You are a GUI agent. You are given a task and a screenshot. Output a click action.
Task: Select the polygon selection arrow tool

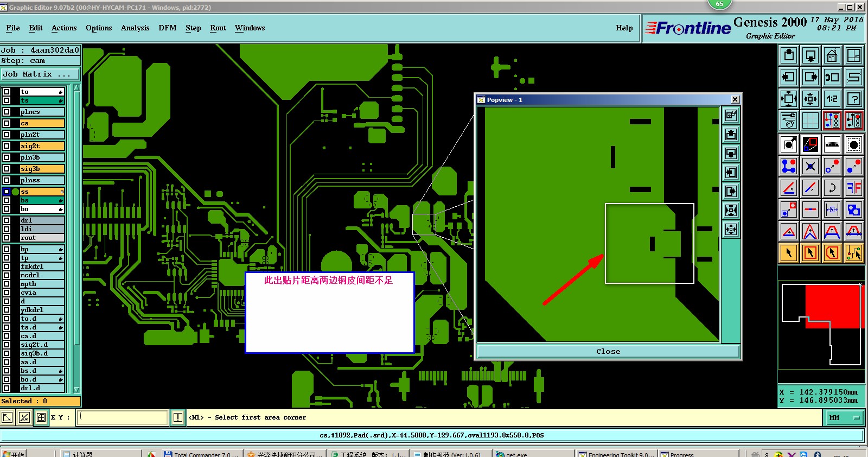pos(832,252)
